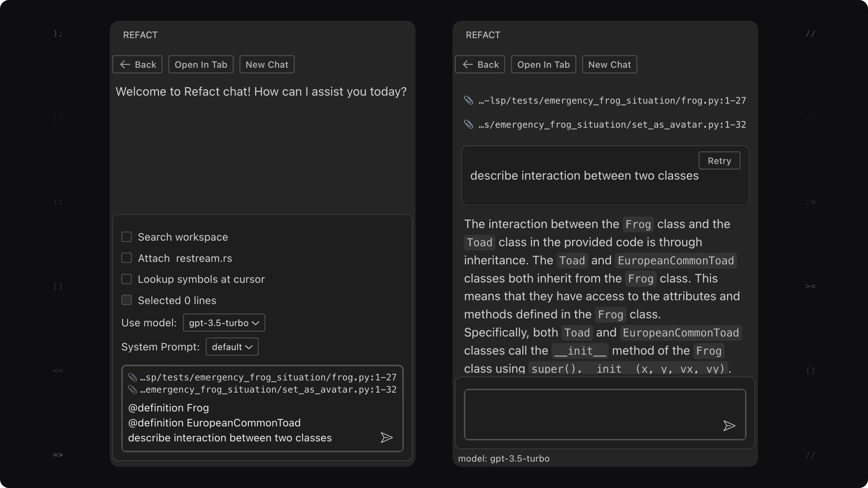Click New Chat in the left panel
The width and height of the screenshot is (868, 488).
[267, 64]
